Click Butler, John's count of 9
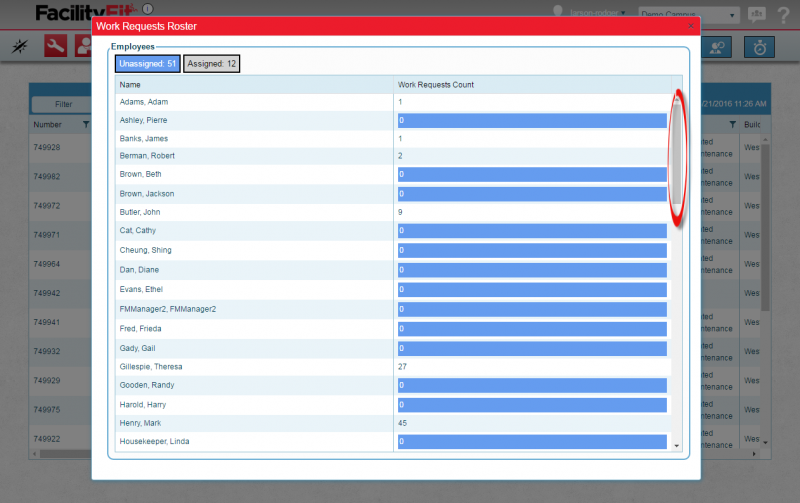800x503 pixels. (x=400, y=212)
